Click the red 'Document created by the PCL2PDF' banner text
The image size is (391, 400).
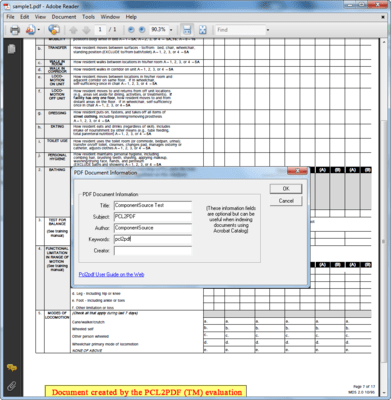pyautogui.click(x=147, y=392)
